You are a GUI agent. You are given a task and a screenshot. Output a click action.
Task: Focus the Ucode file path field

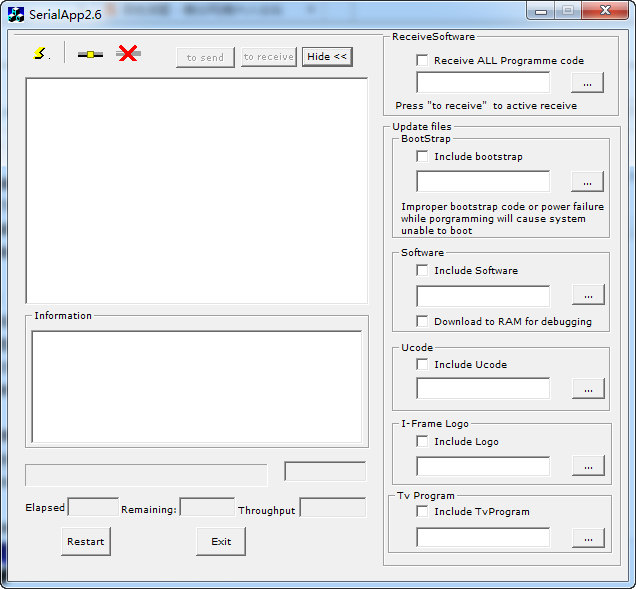pos(483,389)
